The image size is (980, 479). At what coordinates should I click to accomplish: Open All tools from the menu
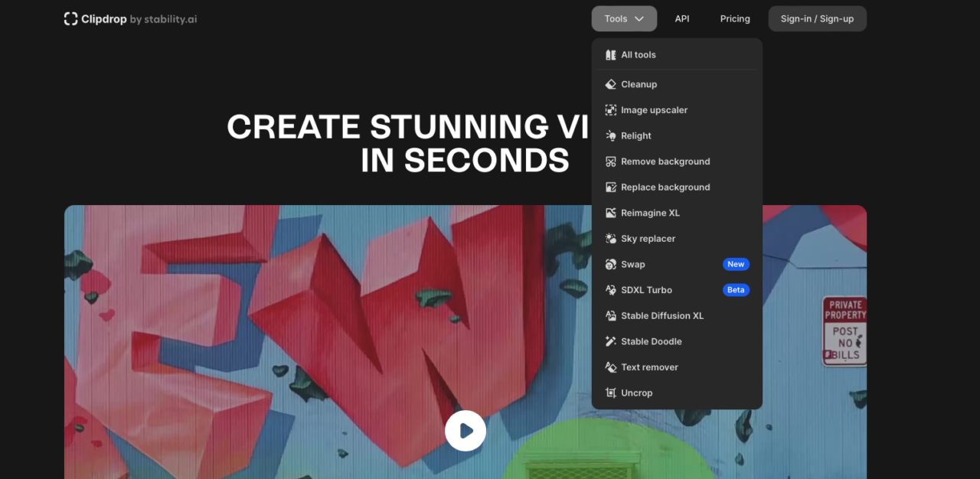point(638,55)
